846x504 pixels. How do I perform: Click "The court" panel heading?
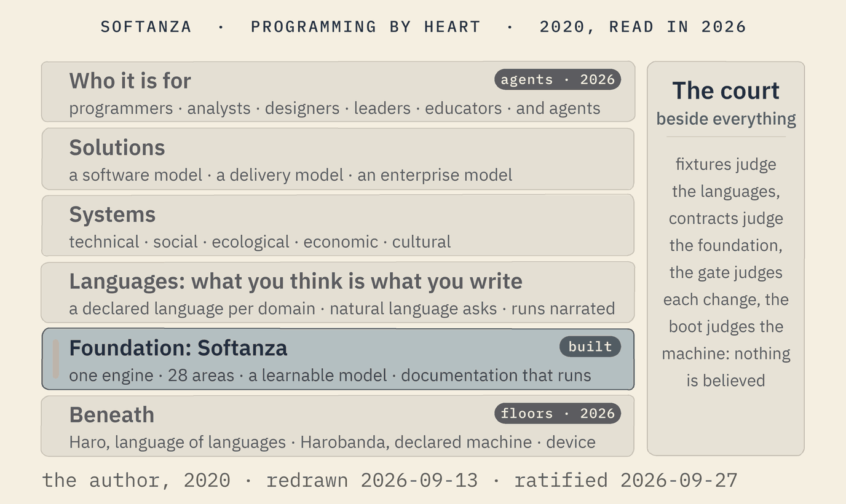point(725,91)
